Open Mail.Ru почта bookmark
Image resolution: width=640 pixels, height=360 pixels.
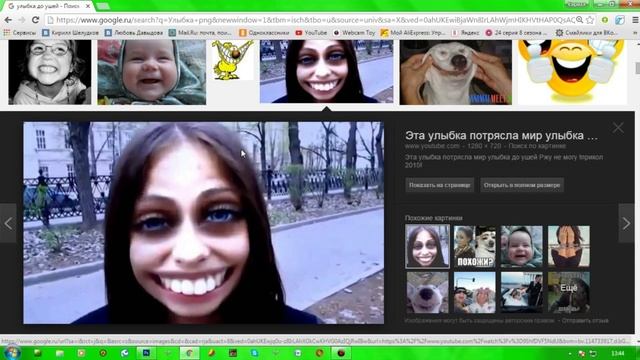click(x=200, y=32)
